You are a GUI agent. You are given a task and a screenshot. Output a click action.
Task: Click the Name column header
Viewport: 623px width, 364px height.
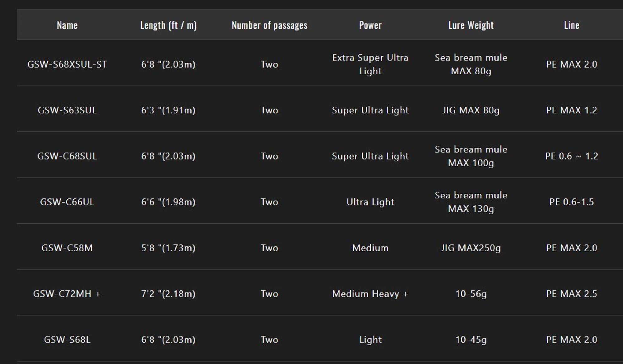pos(67,25)
